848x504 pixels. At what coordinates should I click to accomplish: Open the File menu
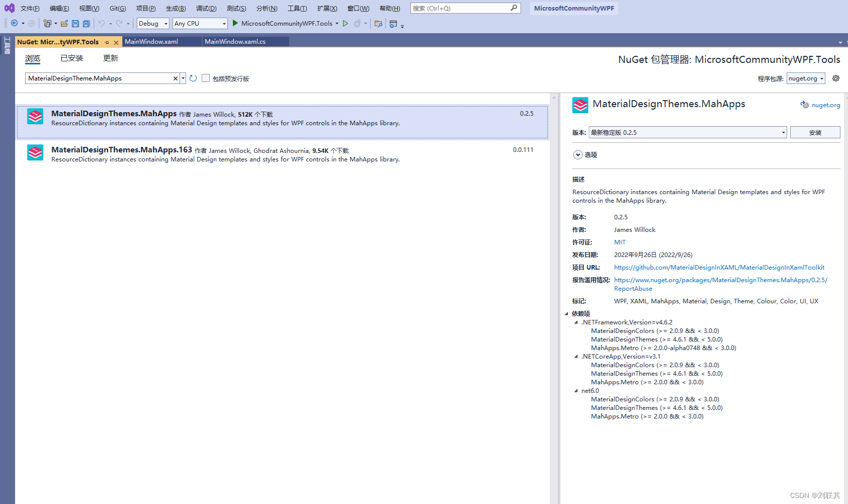(30, 8)
